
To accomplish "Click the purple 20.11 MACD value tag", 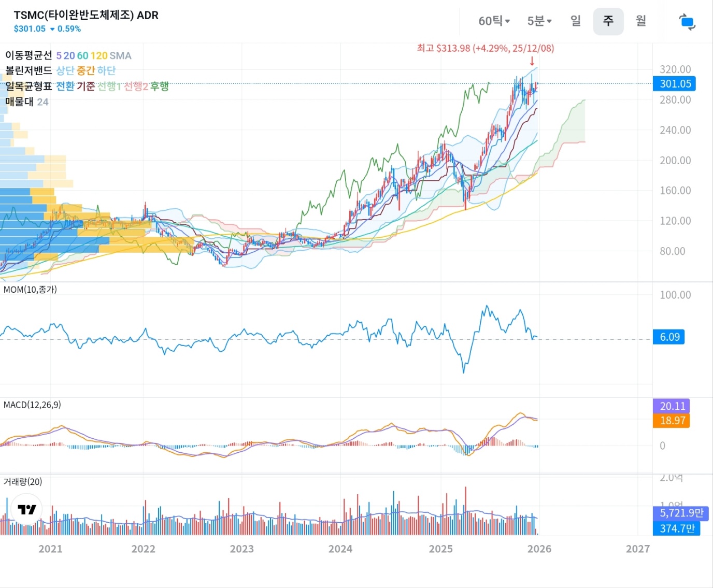I will tap(672, 406).
